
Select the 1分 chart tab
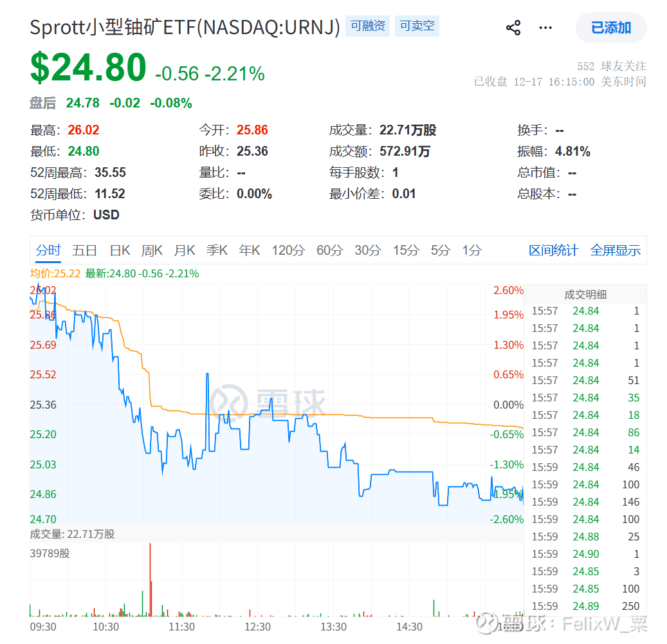tap(471, 250)
